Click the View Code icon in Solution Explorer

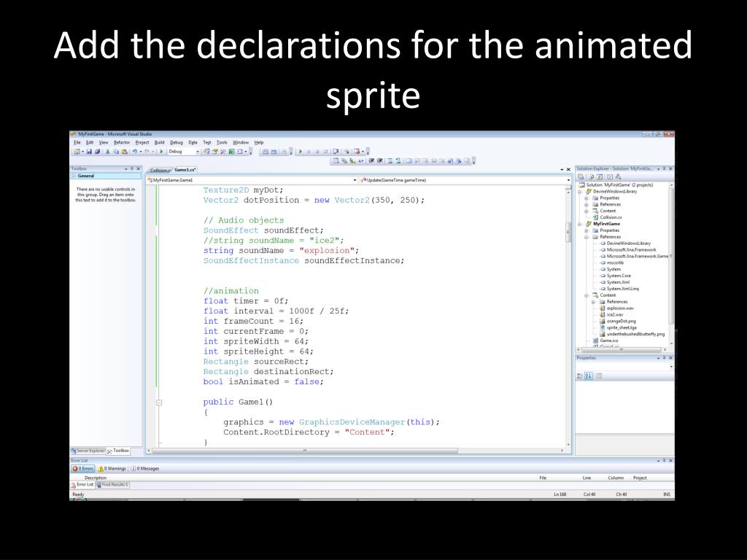point(609,176)
